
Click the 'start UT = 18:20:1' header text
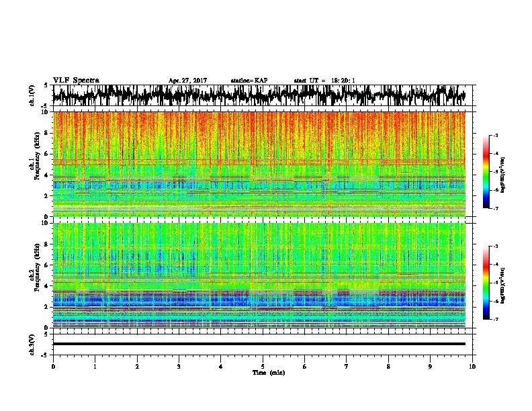(x=324, y=81)
